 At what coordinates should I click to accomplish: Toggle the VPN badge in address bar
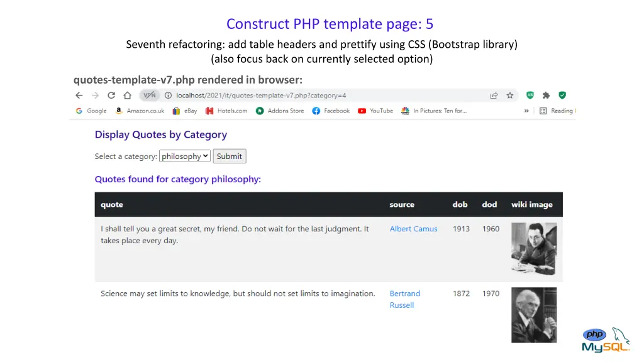coord(150,96)
